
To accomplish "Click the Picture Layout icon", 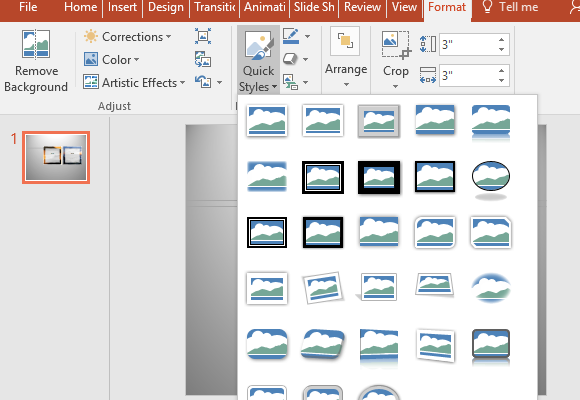I will (291, 82).
